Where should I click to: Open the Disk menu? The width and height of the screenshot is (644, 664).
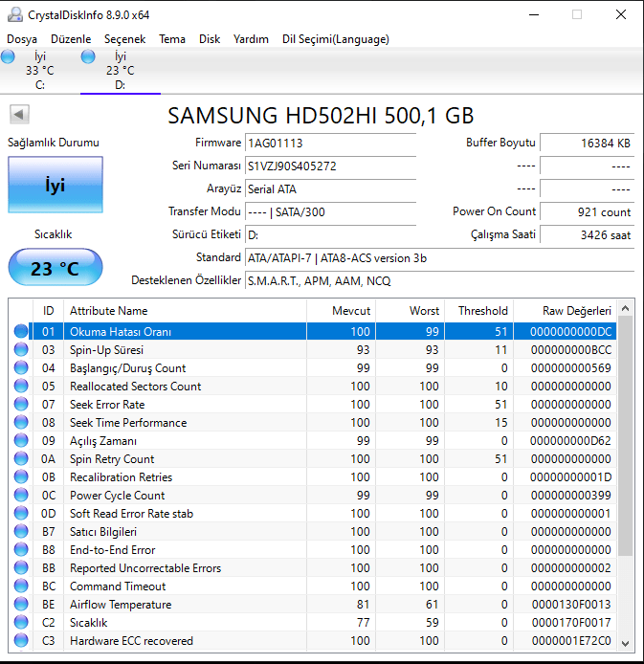click(210, 39)
